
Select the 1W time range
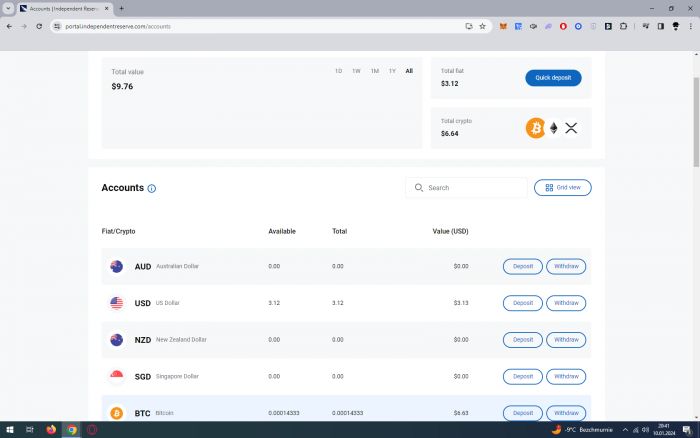coord(356,71)
